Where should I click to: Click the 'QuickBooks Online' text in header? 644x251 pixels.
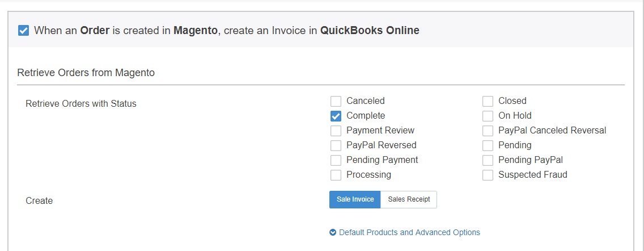point(370,31)
